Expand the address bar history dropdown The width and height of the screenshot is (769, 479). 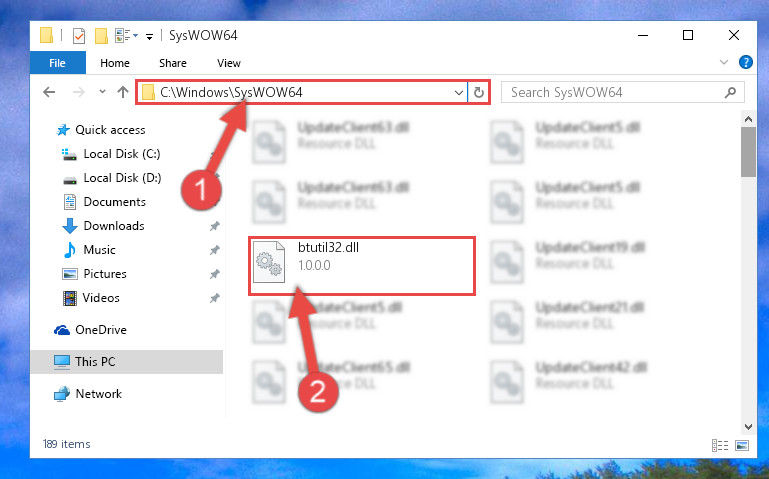pyautogui.click(x=459, y=92)
